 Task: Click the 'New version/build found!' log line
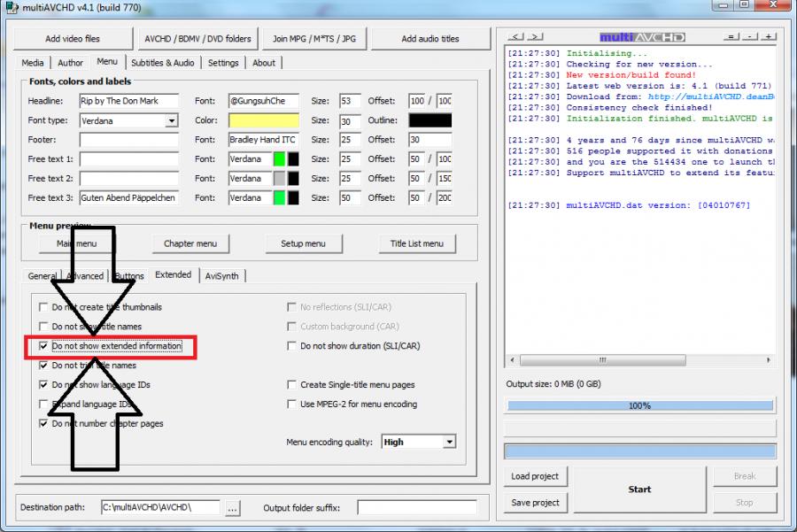pos(631,74)
